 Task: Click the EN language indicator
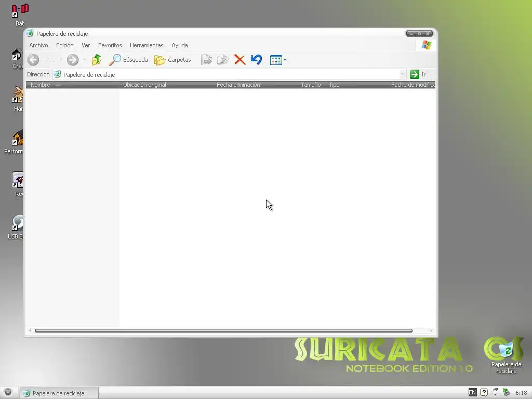[472, 393]
